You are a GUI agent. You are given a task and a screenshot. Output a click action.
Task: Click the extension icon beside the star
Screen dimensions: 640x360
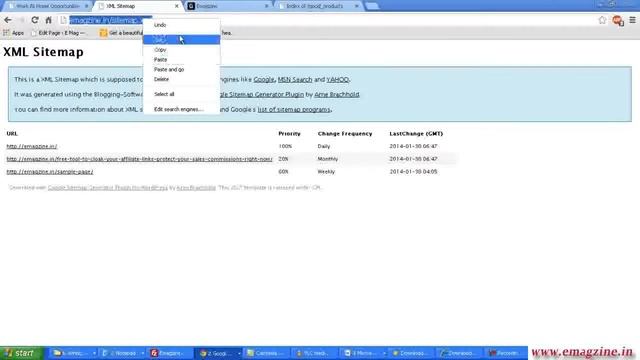click(618, 20)
